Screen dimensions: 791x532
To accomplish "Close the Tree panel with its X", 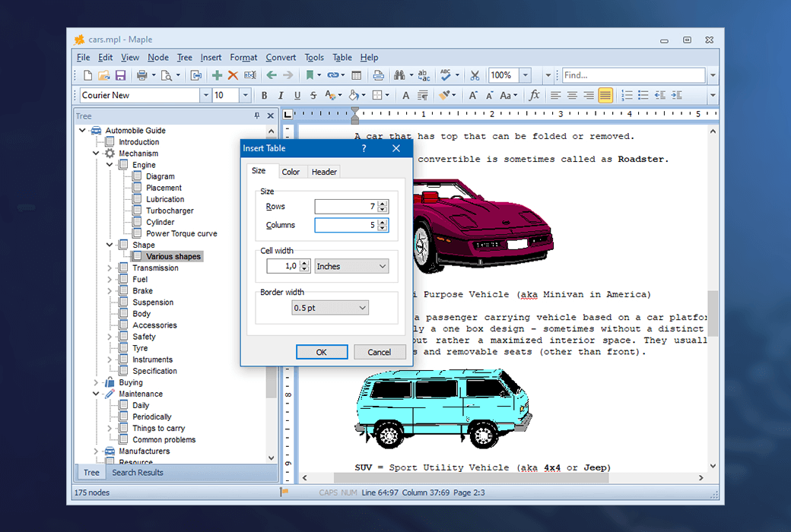I will click(x=271, y=116).
